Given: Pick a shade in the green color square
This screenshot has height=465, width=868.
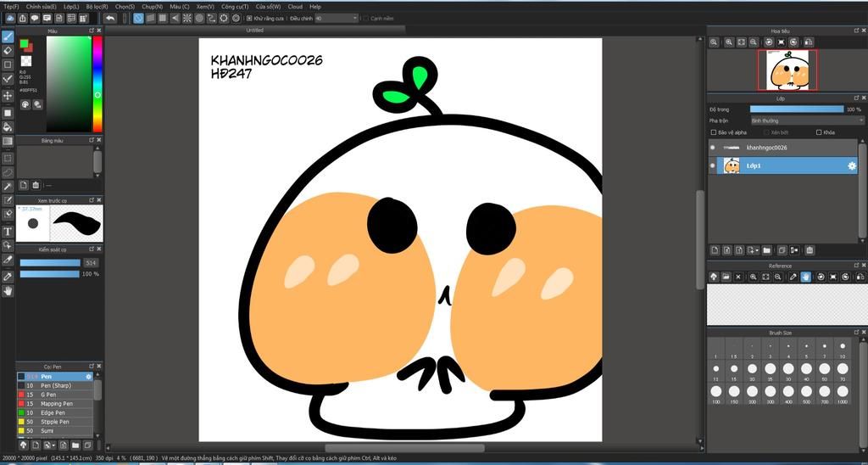Looking at the screenshot, I should click(x=69, y=84).
